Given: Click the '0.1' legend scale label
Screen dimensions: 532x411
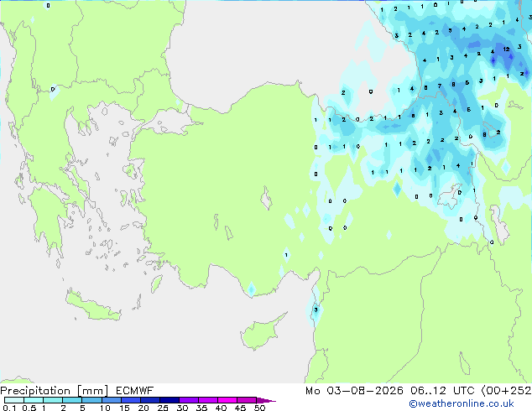Looking at the screenshot, I should pos(9,408).
